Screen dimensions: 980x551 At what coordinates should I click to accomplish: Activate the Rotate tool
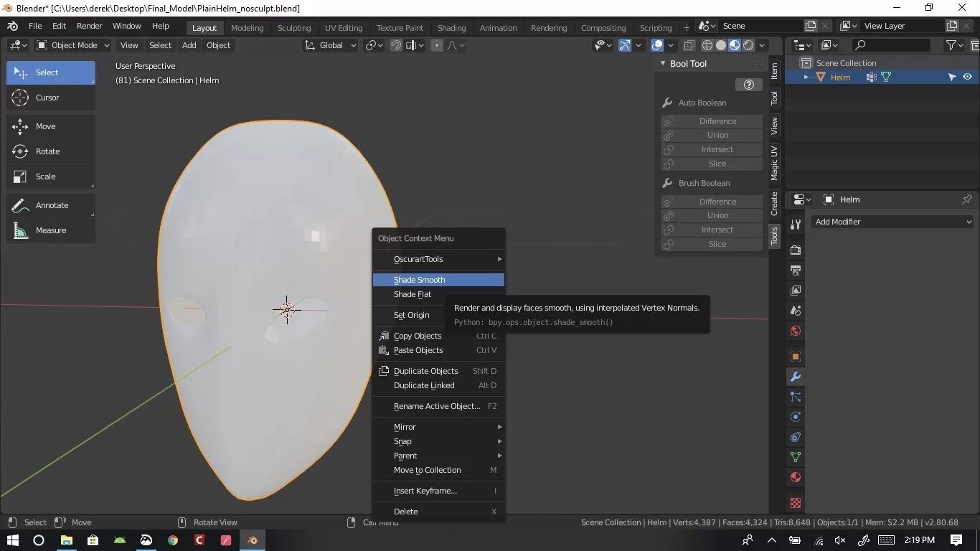click(x=50, y=151)
